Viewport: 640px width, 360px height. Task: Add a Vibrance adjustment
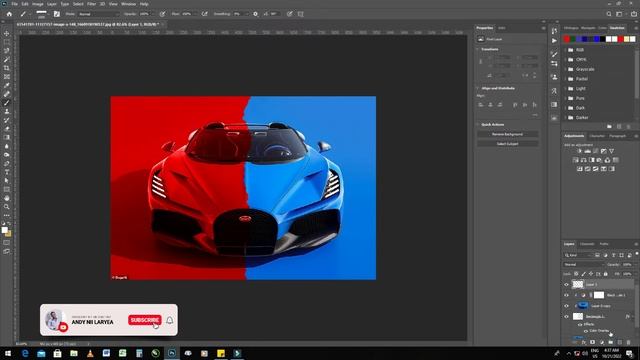pyautogui.click(x=611, y=151)
